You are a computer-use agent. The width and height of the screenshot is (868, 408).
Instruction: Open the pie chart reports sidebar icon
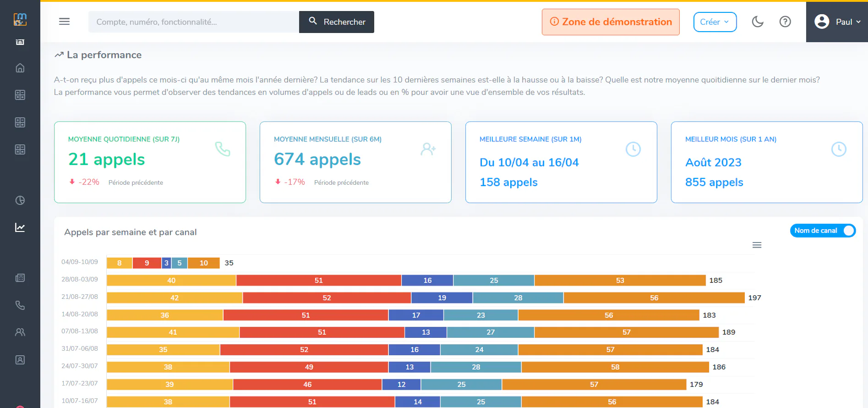pos(20,200)
